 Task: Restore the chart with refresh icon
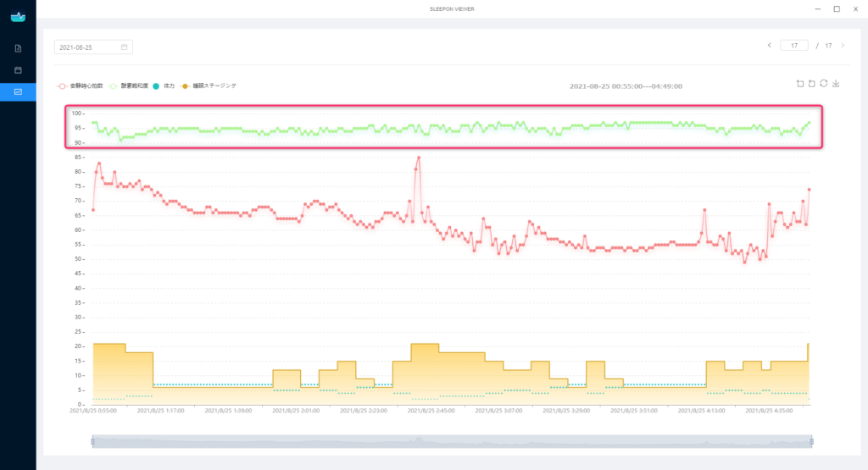click(824, 83)
